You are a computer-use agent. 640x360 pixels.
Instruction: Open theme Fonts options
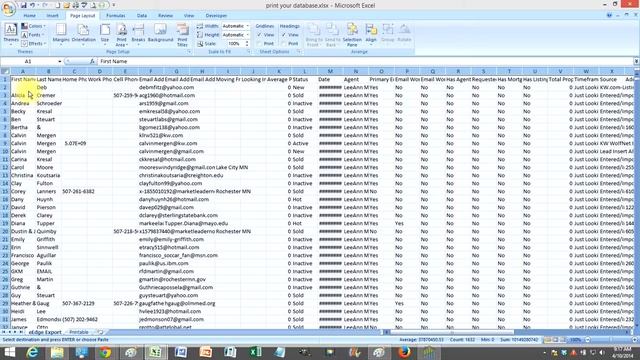pyautogui.click(x=32, y=35)
